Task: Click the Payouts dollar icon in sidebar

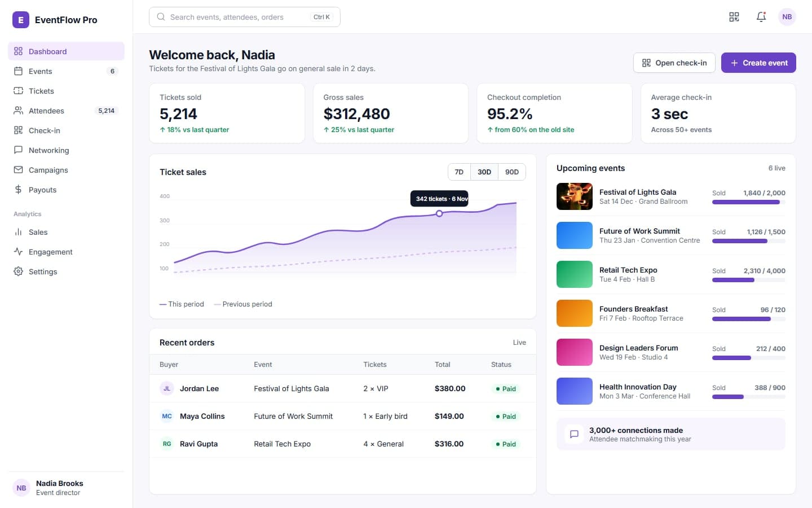Action: coord(18,190)
